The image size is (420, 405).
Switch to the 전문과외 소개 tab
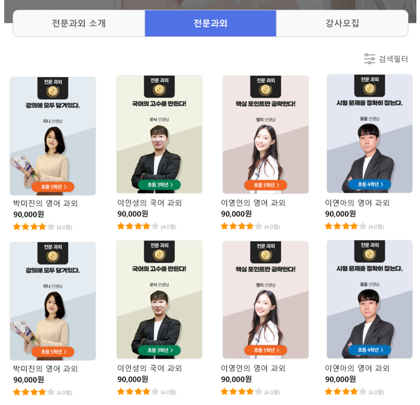79,23
